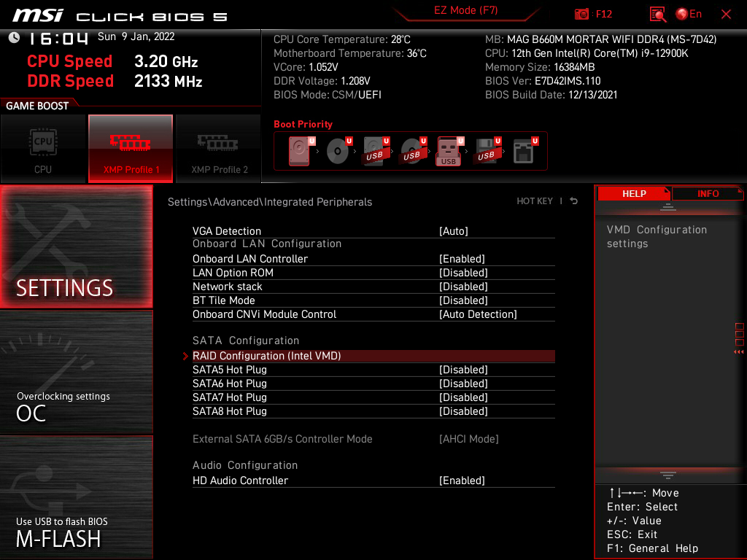Change SATA6 Hot Plug [Disabled] value

[463, 384]
